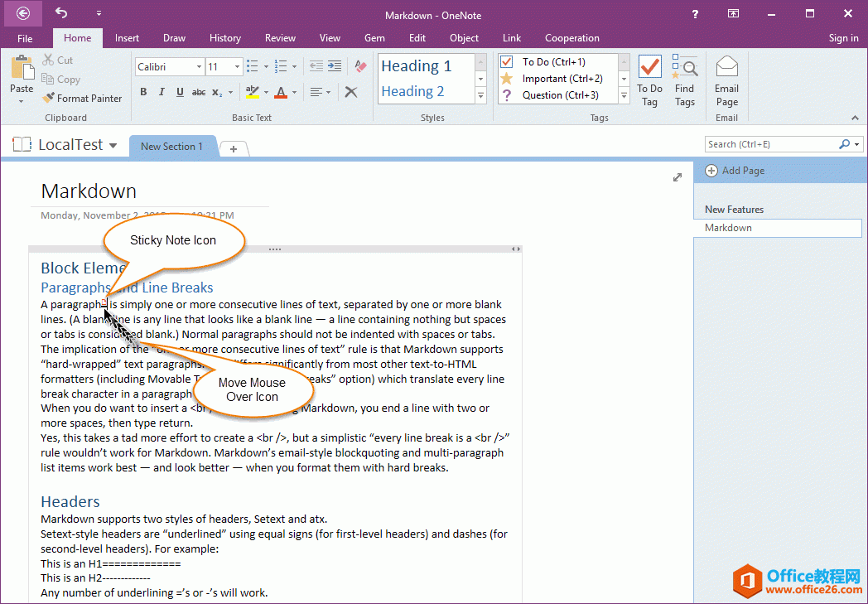Clear all formatting with eraser icon
868x604 pixels.
[361, 66]
